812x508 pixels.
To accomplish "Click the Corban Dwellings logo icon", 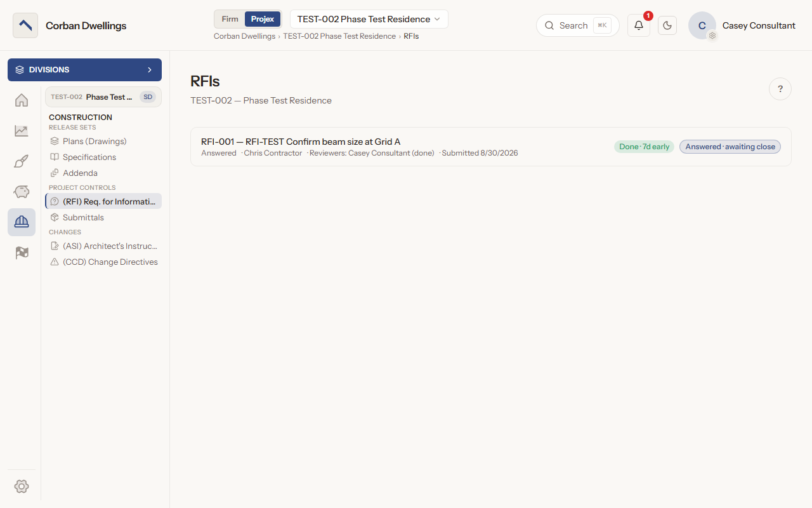I will (x=25, y=25).
